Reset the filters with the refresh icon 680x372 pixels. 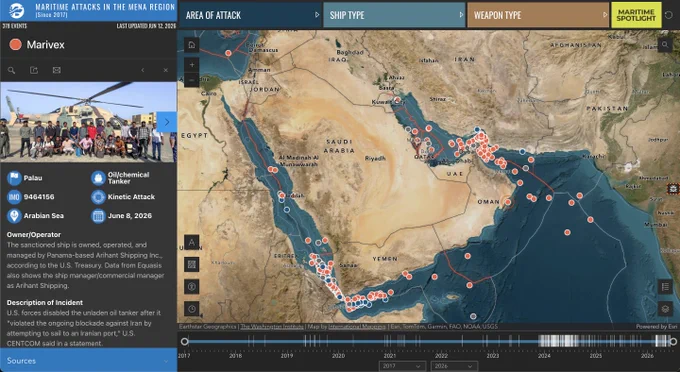pos(669,15)
